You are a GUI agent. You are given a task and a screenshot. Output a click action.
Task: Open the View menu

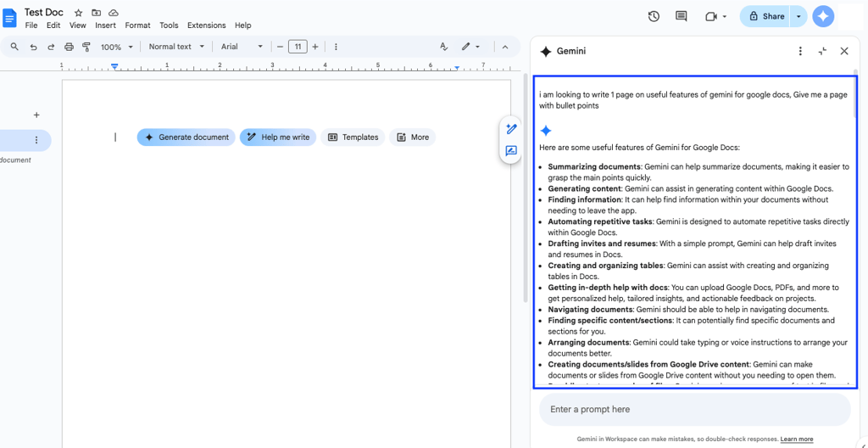(77, 25)
